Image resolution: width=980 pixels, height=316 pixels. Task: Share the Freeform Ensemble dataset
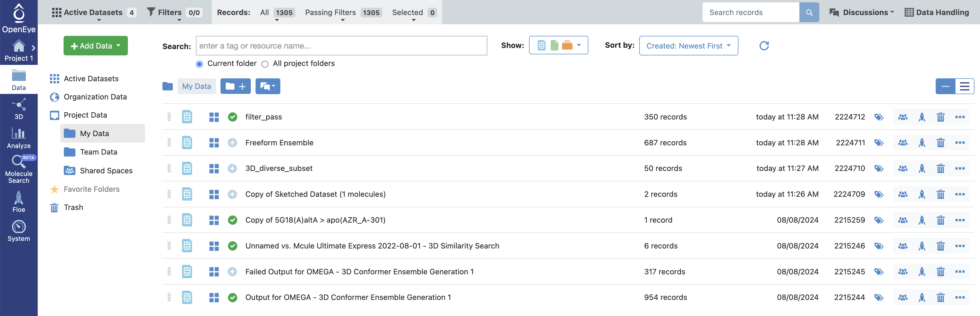coord(902,143)
